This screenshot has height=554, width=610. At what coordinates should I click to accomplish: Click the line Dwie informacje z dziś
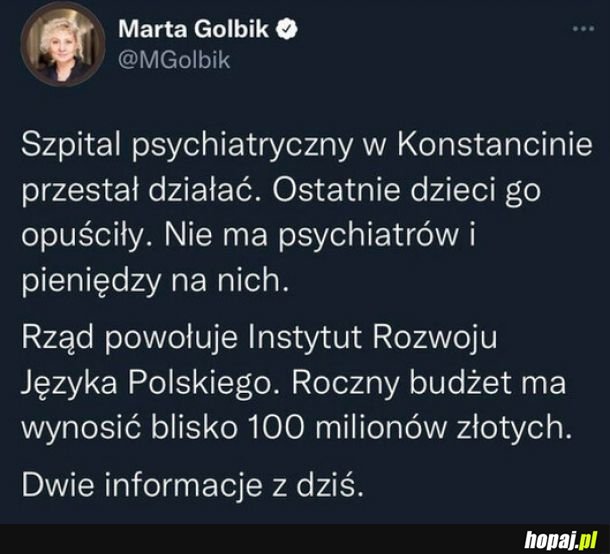coord(192,486)
